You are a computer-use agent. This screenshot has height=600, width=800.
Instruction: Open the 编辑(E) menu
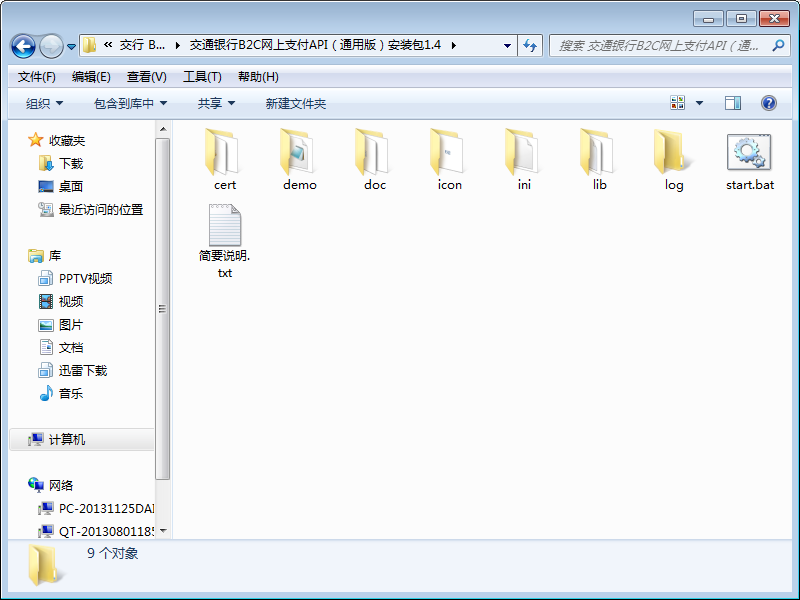[91, 77]
